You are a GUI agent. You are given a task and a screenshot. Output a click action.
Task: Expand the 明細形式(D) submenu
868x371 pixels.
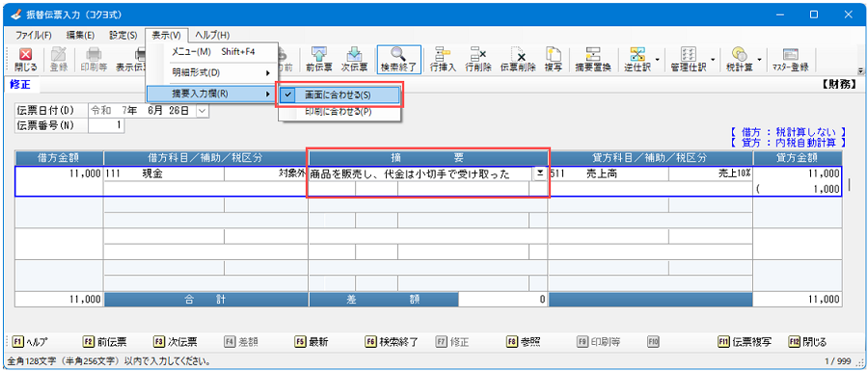[x=212, y=72]
